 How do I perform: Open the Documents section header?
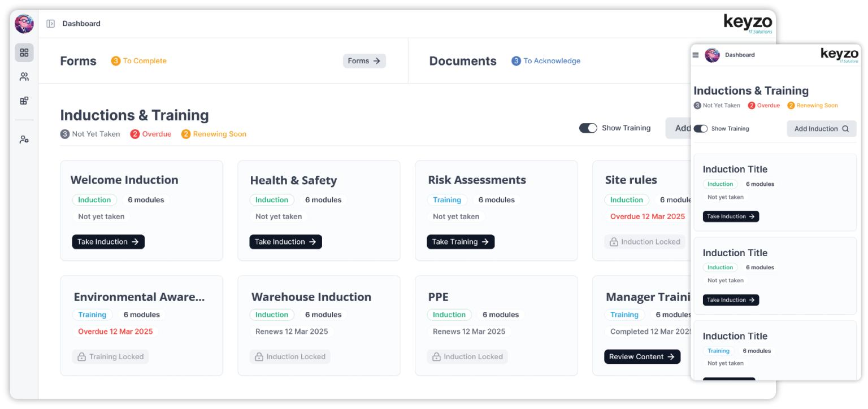pos(462,60)
